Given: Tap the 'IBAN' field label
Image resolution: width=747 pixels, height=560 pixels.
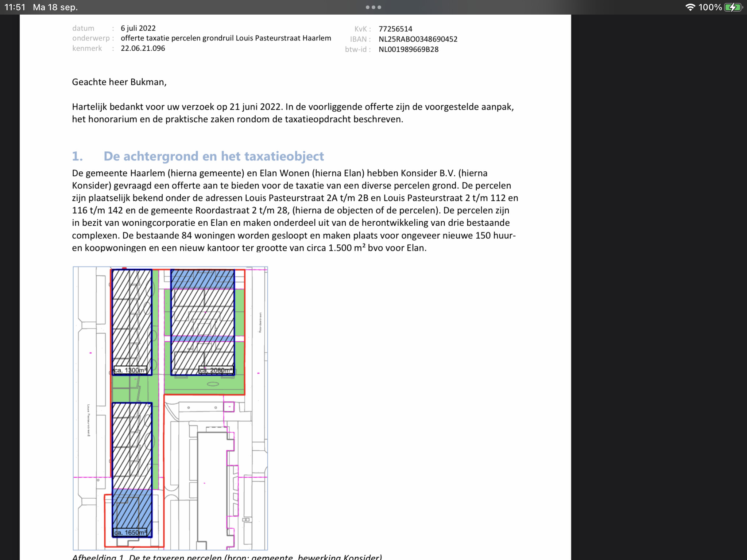Looking at the screenshot, I should point(358,39).
